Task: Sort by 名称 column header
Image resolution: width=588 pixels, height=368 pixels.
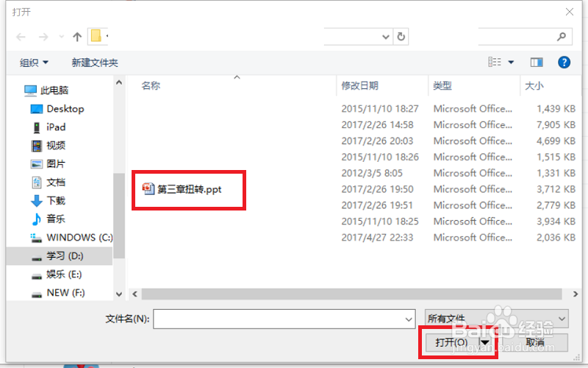Action: (151, 85)
